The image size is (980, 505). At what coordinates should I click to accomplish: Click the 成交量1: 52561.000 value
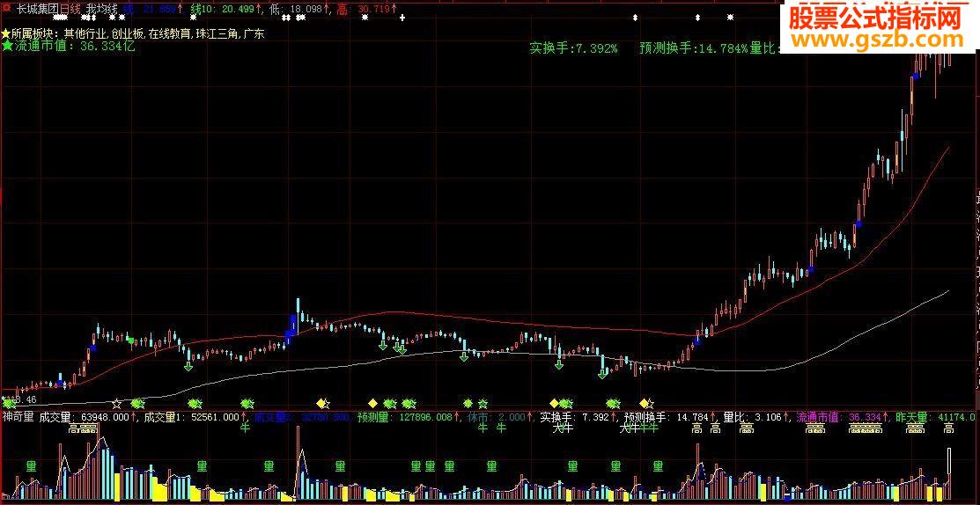pyautogui.click(x=191, y=417)
